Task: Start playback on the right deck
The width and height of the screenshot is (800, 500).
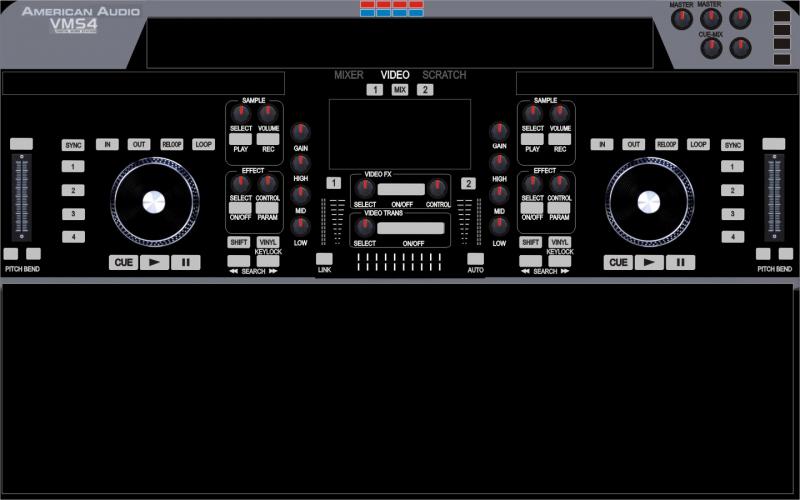Action: (x=649, y=262)
